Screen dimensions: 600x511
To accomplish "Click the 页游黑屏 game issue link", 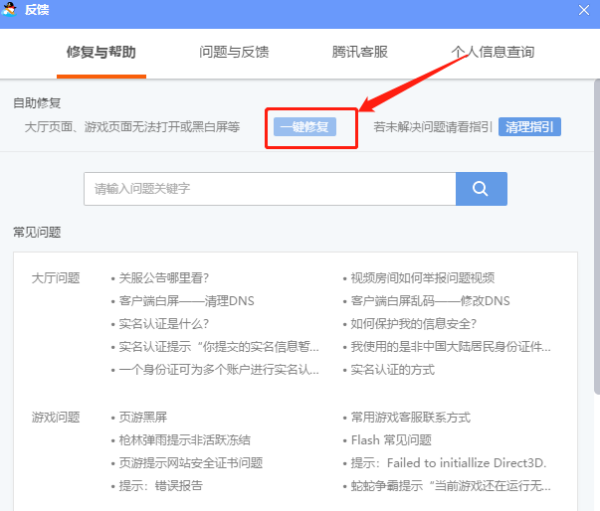I will click(x=146, y=417).
